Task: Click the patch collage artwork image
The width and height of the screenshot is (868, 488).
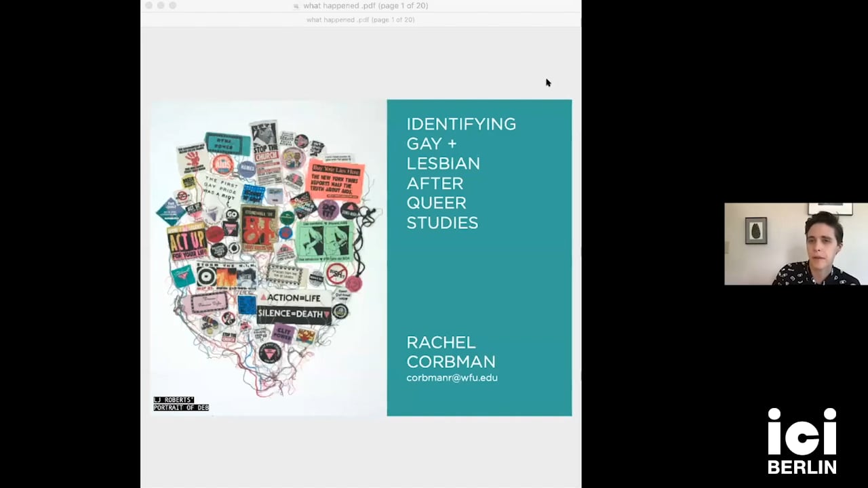Action: click(x=268, y=258)
